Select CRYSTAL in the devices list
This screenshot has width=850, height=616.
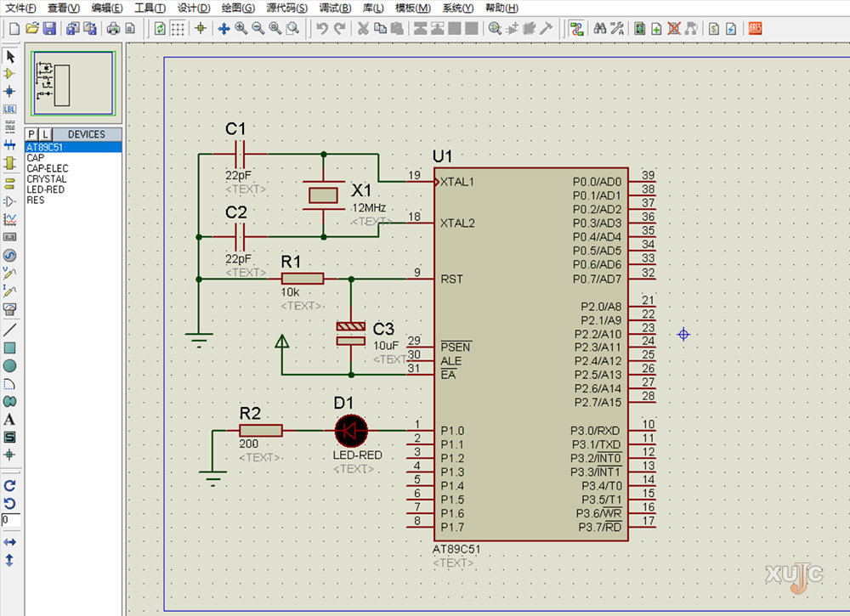pos(47,179)
